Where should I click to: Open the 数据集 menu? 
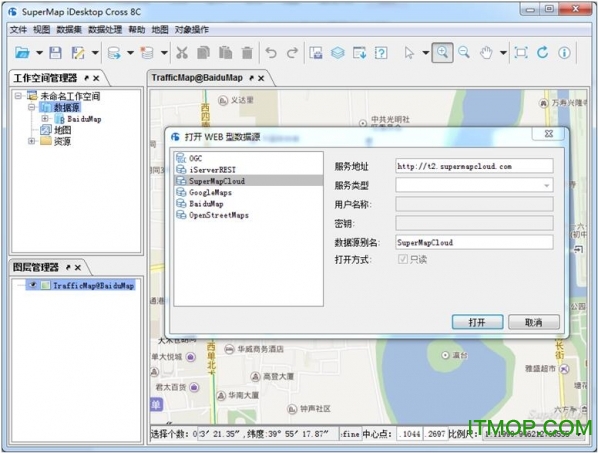[x=69, y=29]
